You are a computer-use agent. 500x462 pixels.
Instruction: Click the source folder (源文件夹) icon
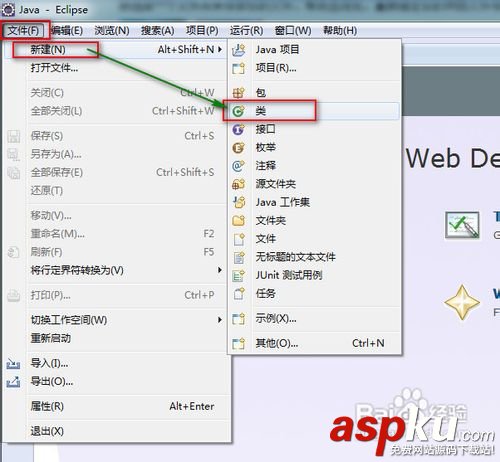pos(239,184)
